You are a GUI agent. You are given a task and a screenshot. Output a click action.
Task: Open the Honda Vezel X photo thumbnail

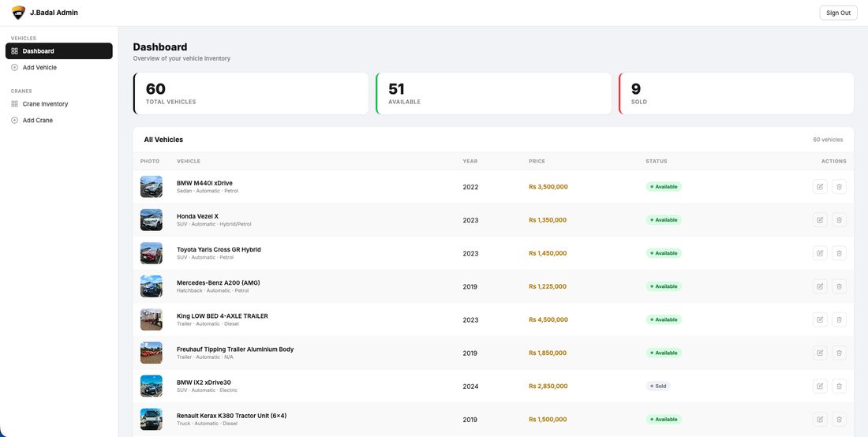tap(152, 220)
